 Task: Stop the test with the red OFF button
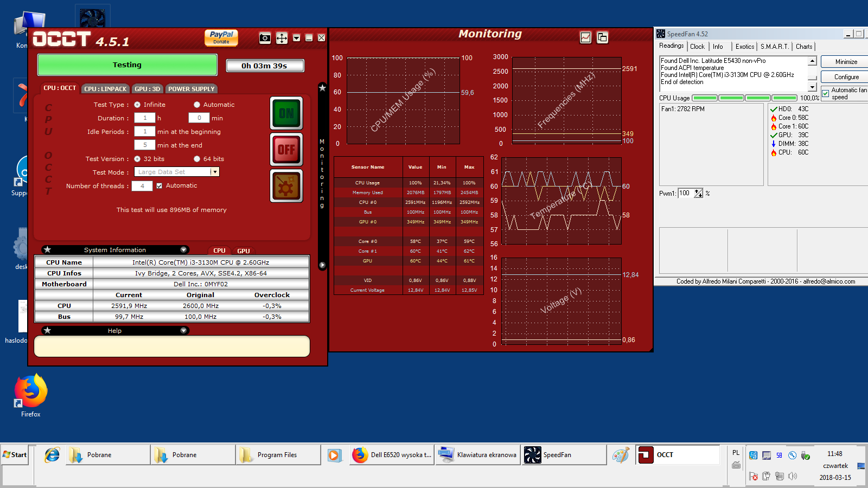pos(286,149)
